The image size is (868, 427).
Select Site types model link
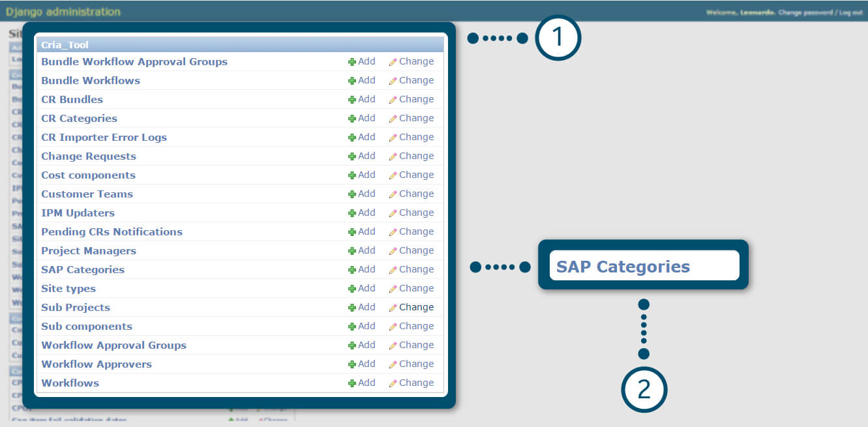point(68,289)
